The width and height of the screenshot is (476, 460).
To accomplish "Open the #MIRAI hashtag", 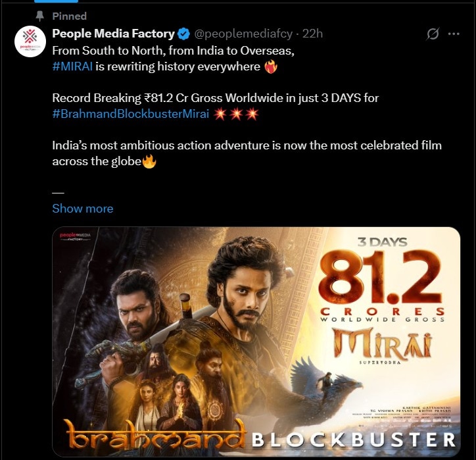I will [72, 66].
